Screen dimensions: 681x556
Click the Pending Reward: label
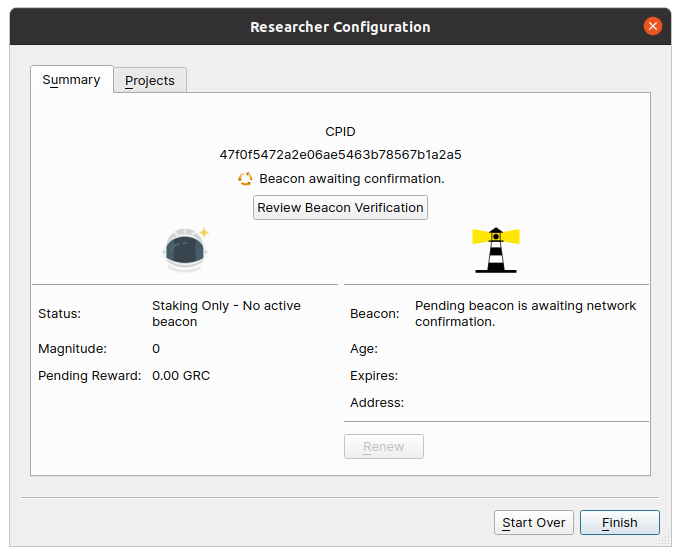[x=90, y=376]
